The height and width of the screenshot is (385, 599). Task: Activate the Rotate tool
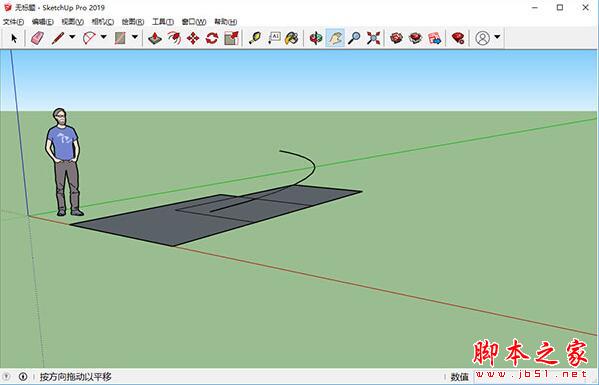pyautogui.click(x=212, y=38)
